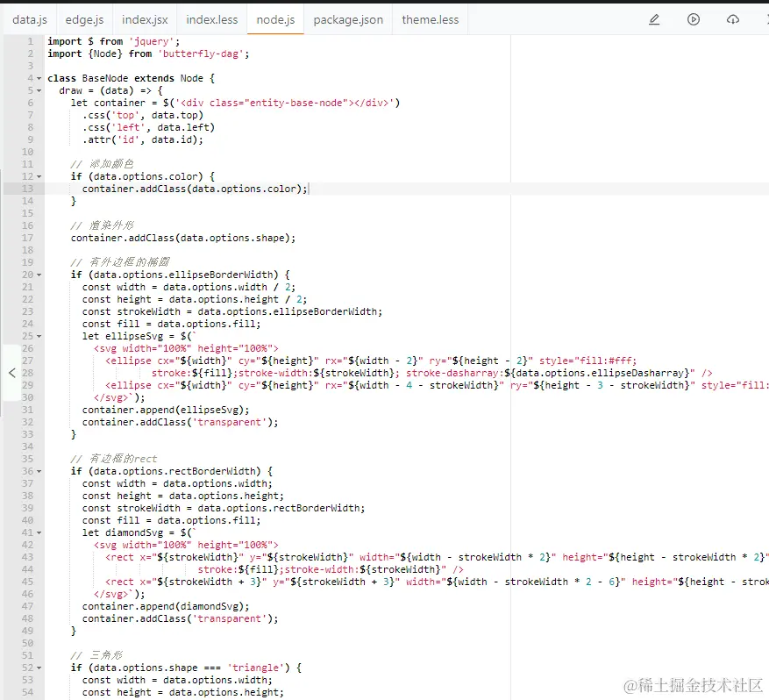Click addClass('transparent') on line 48
The width and height of the screenshot is (769, 700).
(180, 618)
